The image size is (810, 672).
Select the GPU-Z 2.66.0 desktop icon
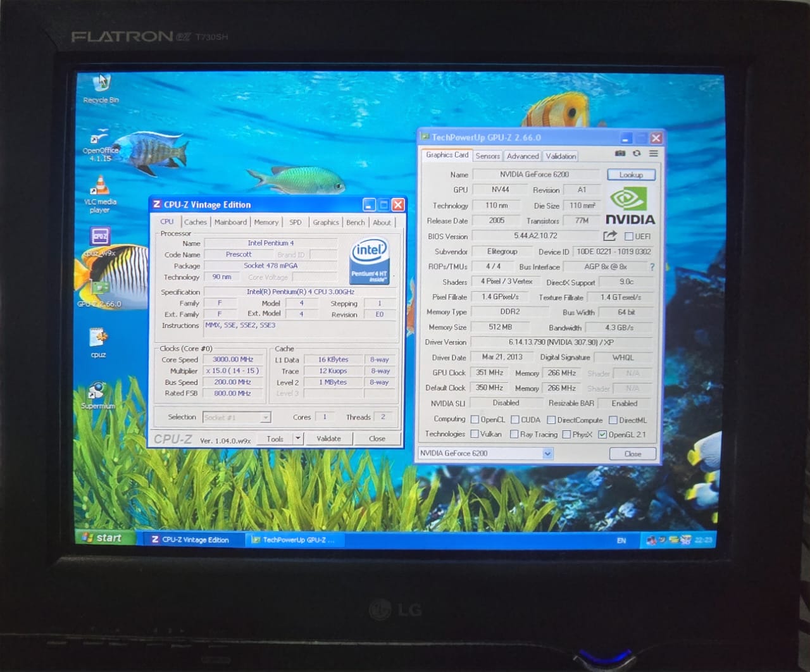(x=99, y=292)
